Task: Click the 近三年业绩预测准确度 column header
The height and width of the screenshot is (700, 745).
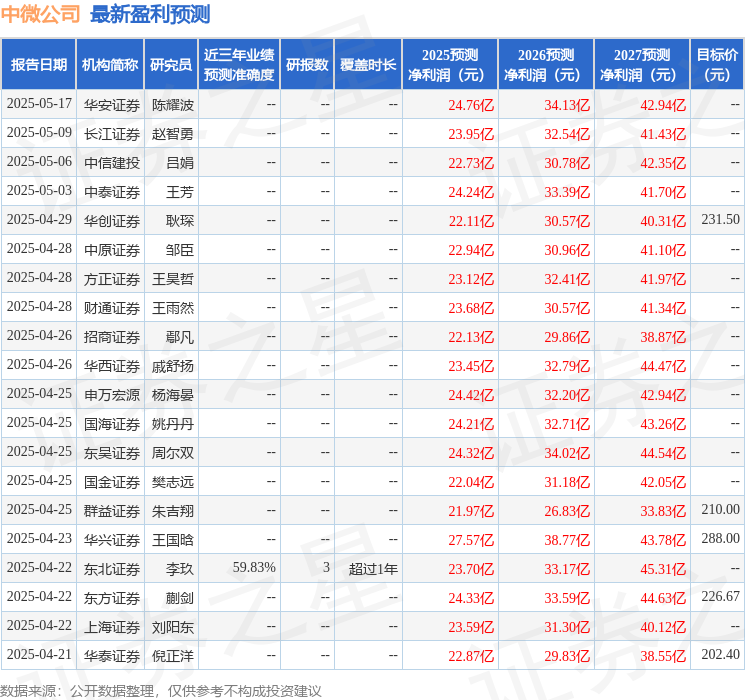Action: click(239, 64)
